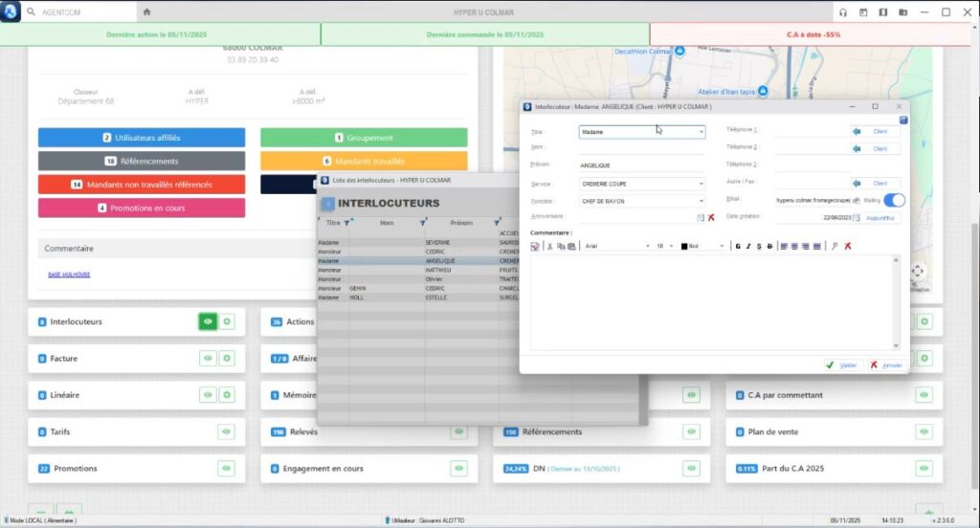
Task: Open Utilisateurs affiliés blue button
Action: click(x=142, y=138)
